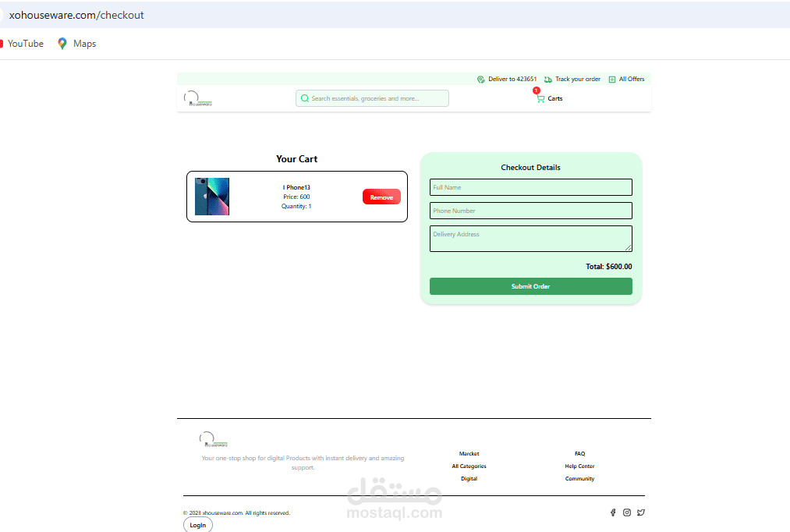Click the search magnifier icon

pyautogui.click(x=305, y=98)
